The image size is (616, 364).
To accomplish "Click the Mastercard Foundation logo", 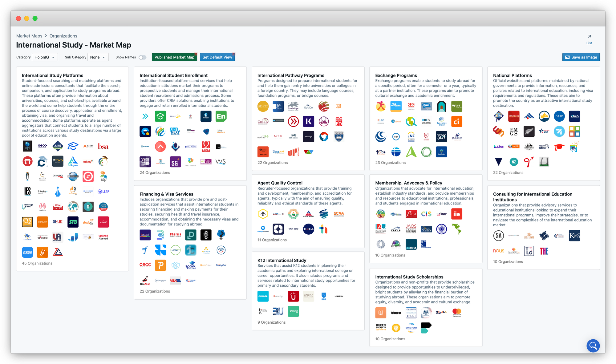I will point(457,313).
